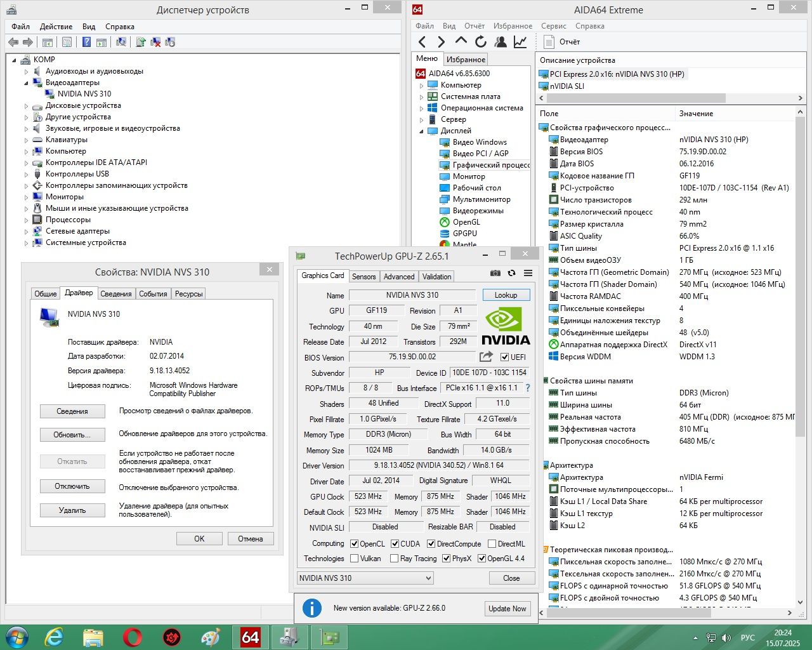Toggle the PhysX checkbox
Image resolution: width=812 pixels, height=650 pixels.
click(447, 559)
